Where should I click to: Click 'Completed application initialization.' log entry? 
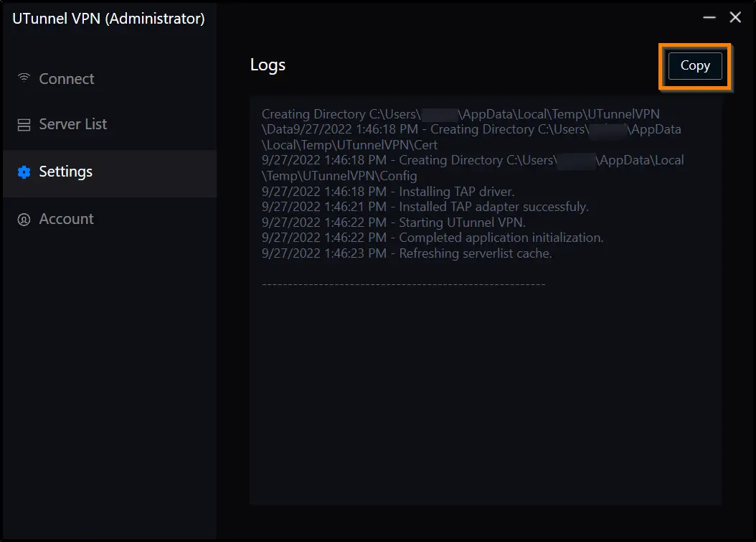[x=433, y=238]
